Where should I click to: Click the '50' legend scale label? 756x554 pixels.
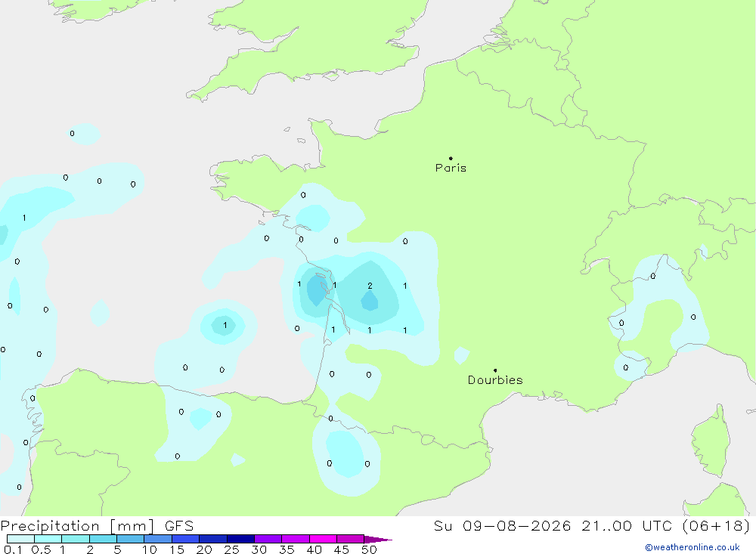tap(369, 549)
